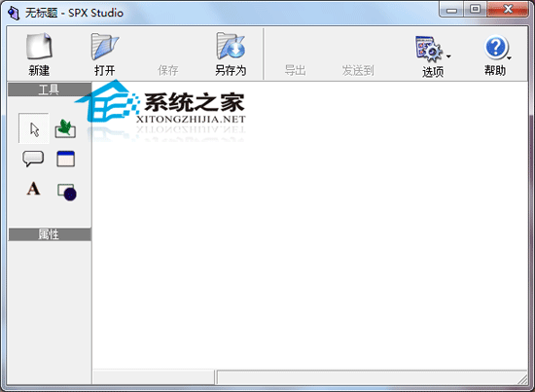Click the 属性 panel header
535x392 pixels.
50,234
